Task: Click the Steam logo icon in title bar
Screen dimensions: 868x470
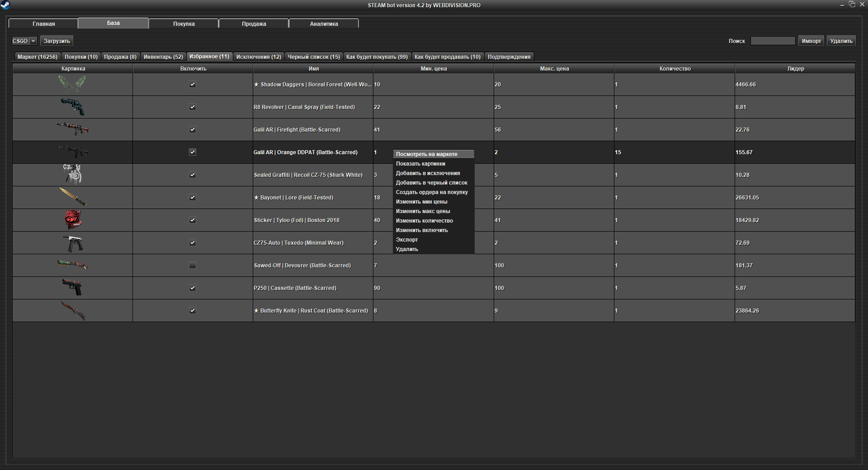Action: click(x=5, y=5)
